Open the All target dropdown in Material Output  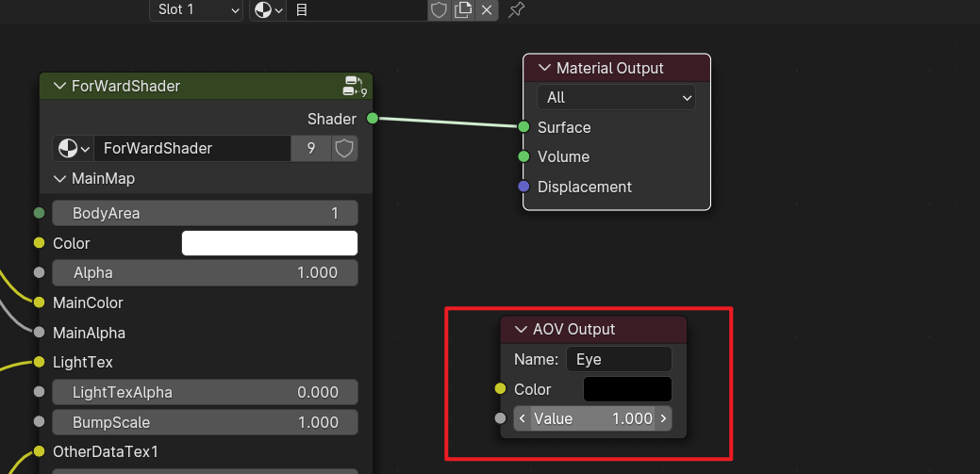tap(616, 97)
